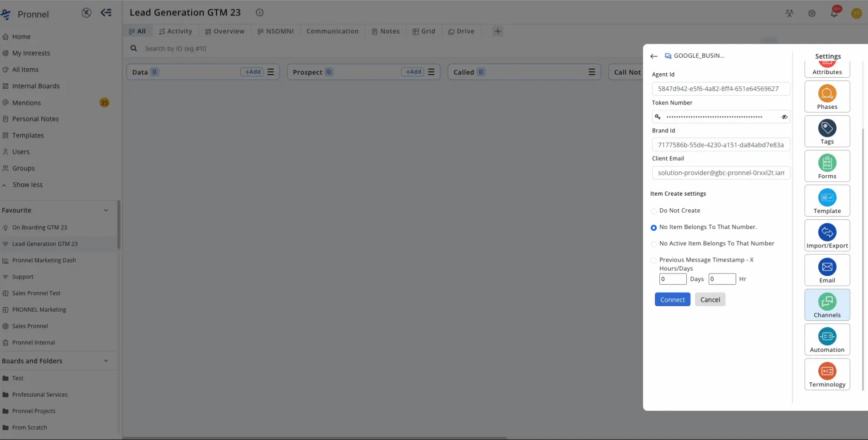The width and height of the screenshot is (868, 440).
Task: Open the Template settings tile
Action: point(827,201)
